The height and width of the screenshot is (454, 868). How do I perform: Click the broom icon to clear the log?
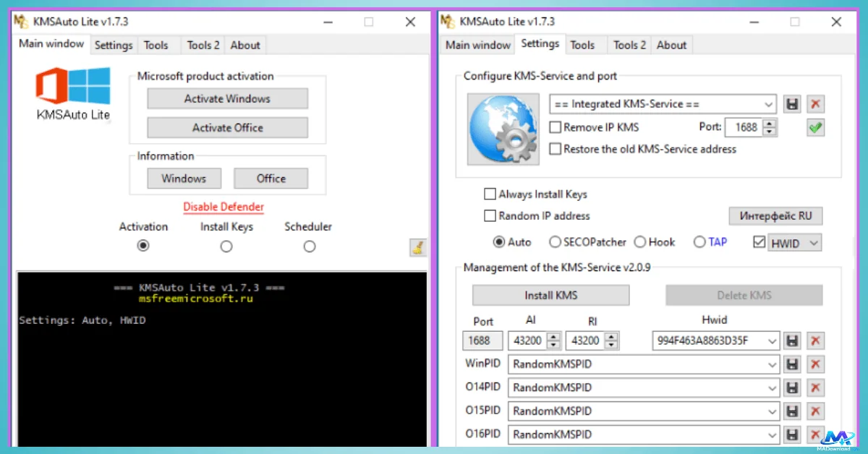(417, 247)
